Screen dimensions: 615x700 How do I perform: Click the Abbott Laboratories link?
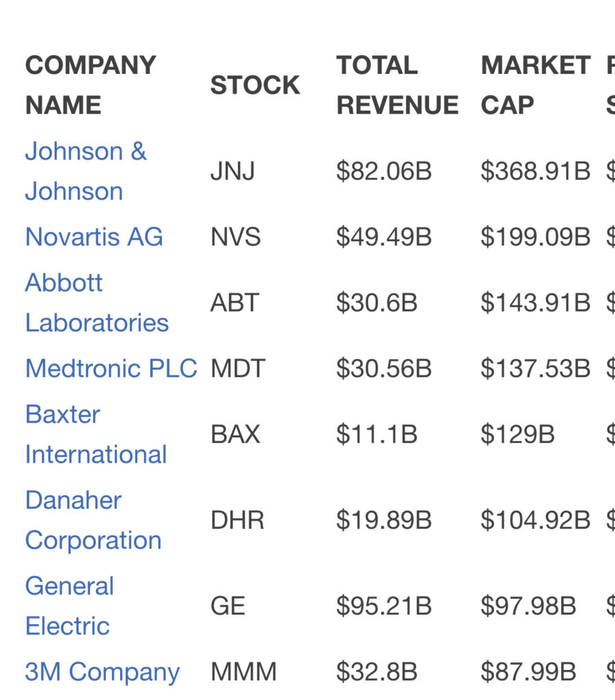click(97, 302)
